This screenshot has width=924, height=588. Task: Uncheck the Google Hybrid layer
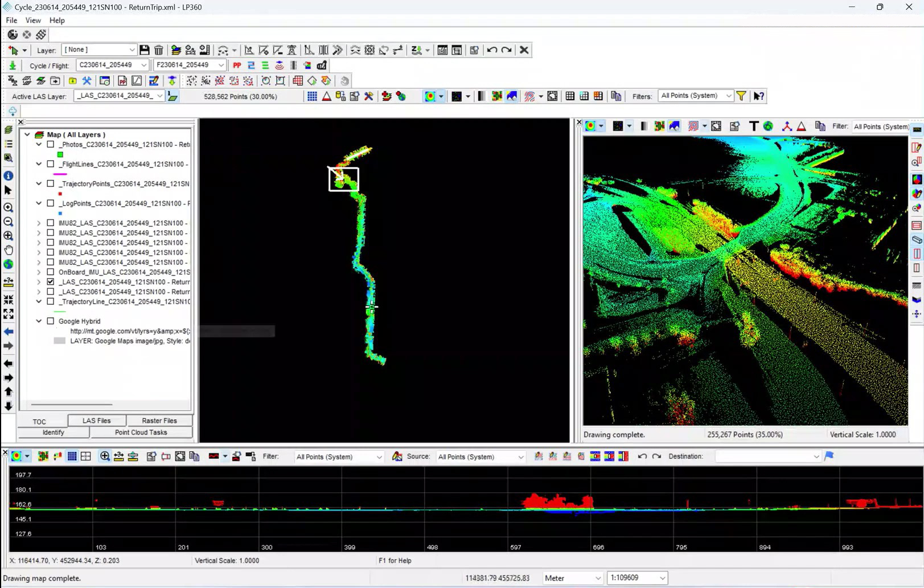[50, 321]
